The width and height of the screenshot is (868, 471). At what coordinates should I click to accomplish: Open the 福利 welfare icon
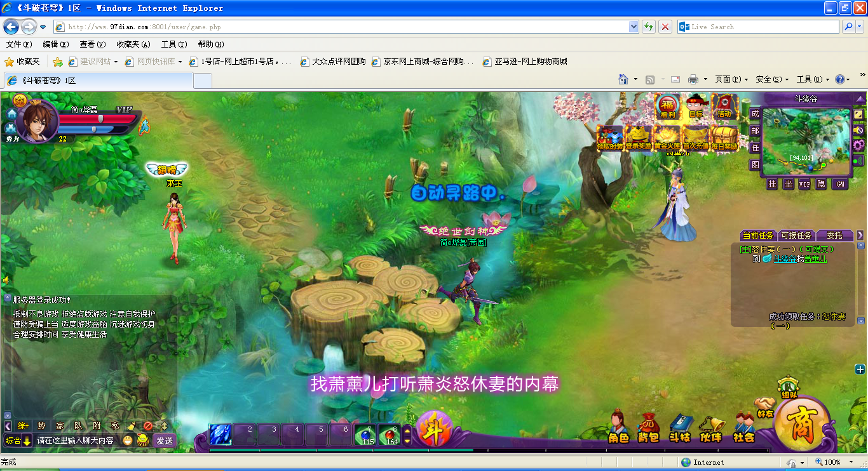(x=667, y=106)
